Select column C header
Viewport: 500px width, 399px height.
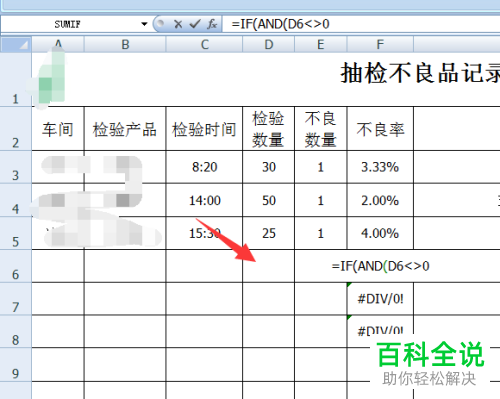coord(204,44)
